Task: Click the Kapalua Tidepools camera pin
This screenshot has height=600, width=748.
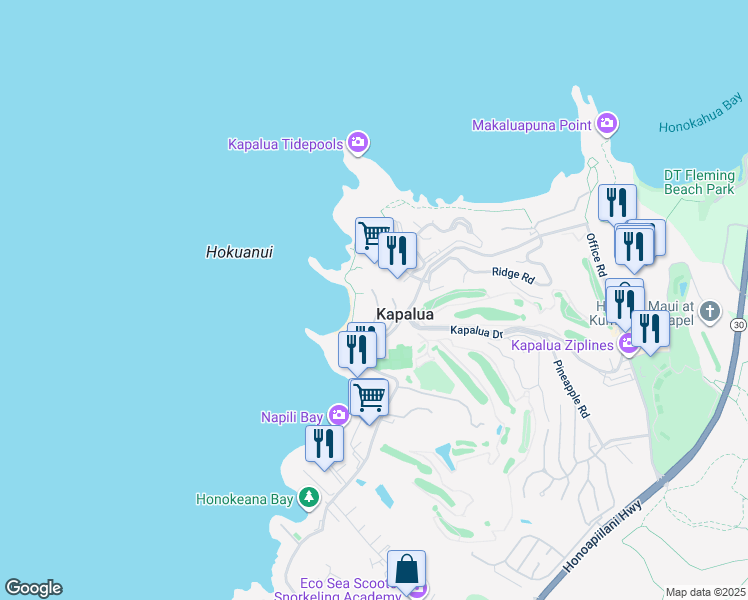Action: [x=358, y=143]
